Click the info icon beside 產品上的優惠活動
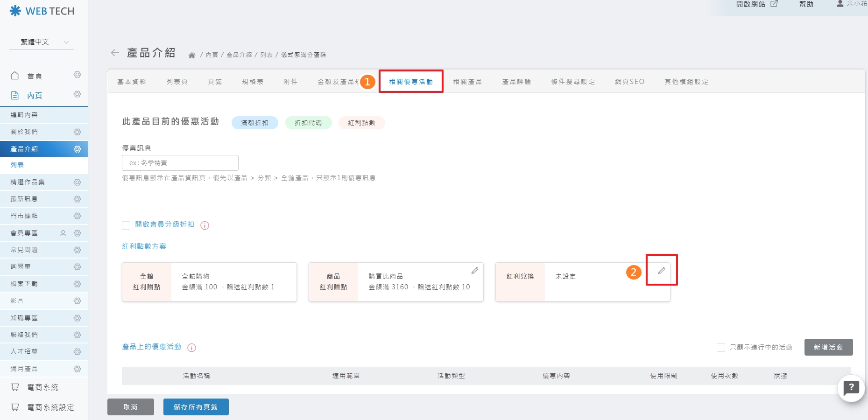This screenshot has height=420, width=868. click(191, 348)
